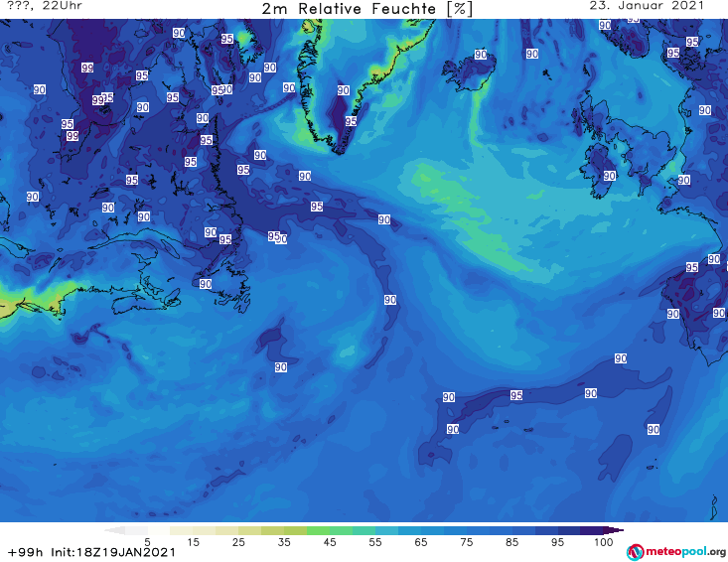Click the '25' color scale label
Viewport: 728px width, 562px height.
(x=238, y=542)
